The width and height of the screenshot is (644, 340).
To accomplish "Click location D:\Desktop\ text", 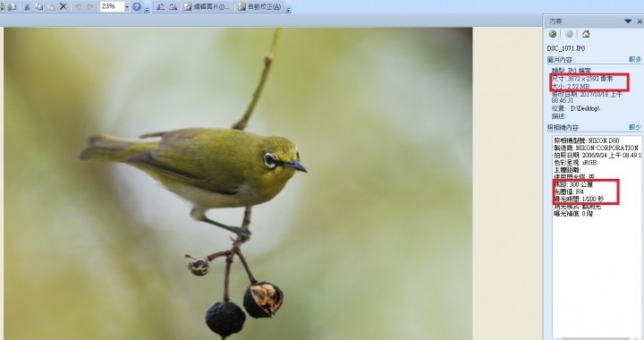I will (585, 108).
